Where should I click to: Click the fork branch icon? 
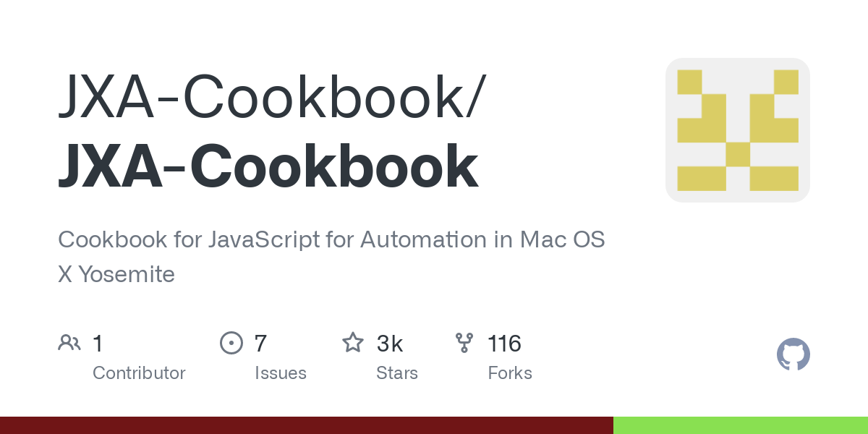pyautogui.click(x=464, y=343)
